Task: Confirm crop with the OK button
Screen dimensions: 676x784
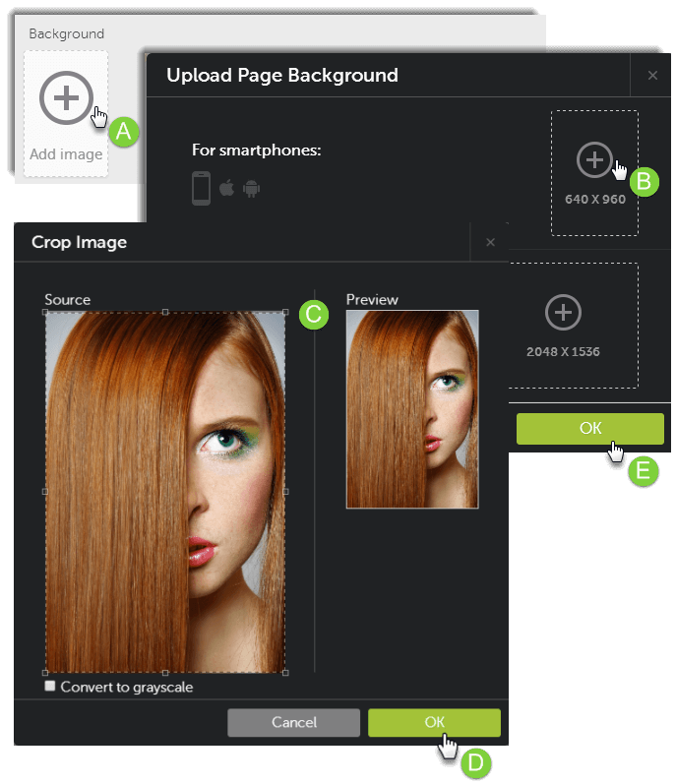Action: point(434,722)
